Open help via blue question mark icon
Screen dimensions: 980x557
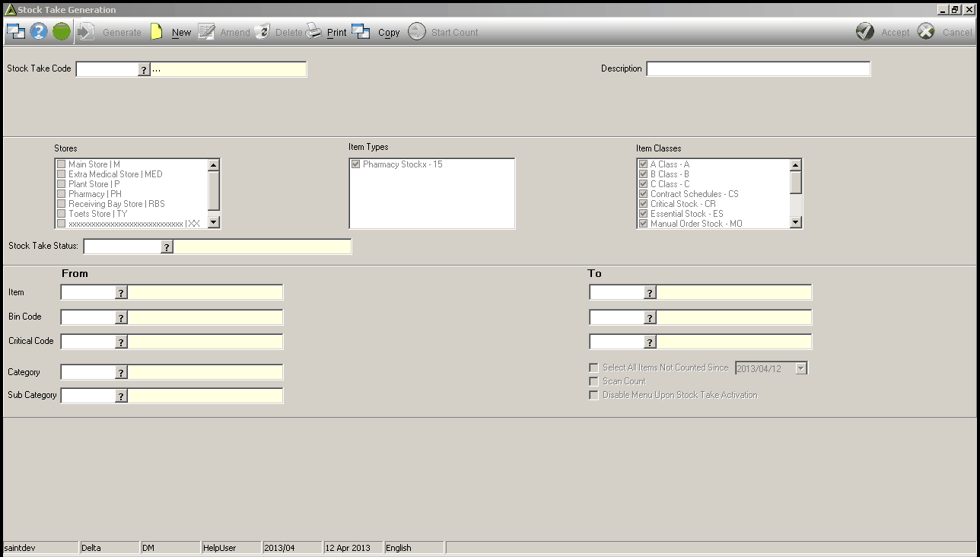[39, 32]
